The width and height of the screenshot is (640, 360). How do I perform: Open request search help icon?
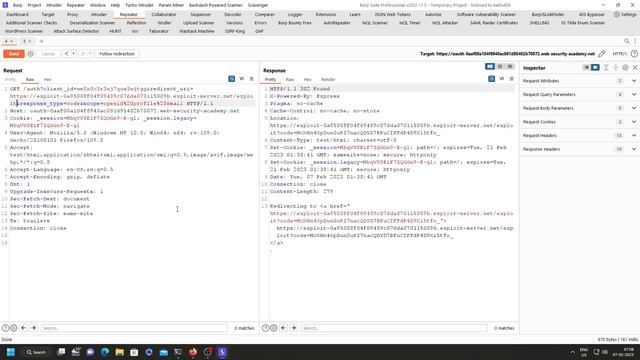pyautogui.click(x=5, y=328)
